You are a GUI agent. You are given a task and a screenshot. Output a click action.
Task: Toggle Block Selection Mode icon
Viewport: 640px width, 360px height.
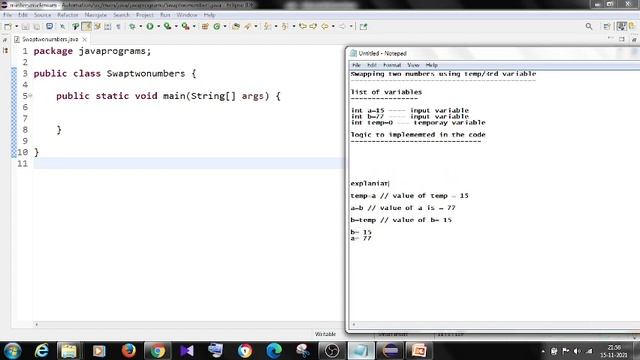tap(108, 27)
